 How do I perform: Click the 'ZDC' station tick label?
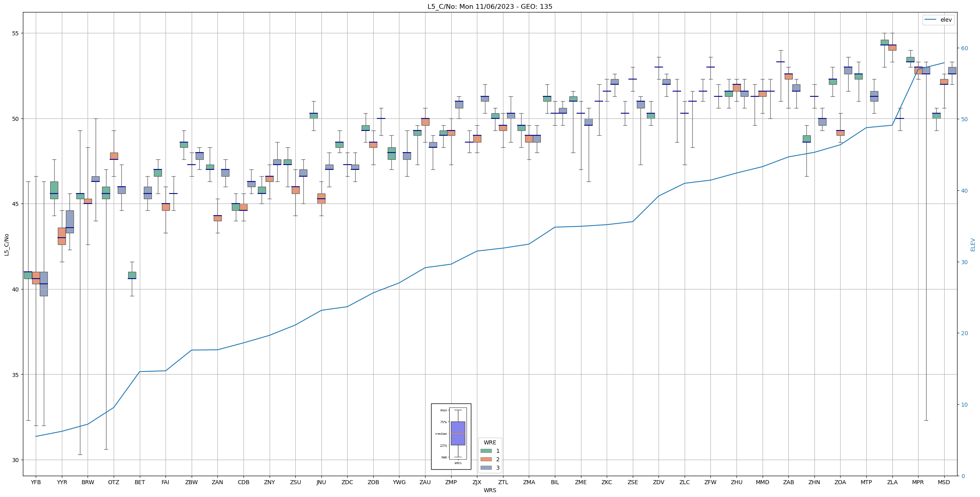[347, 482]
